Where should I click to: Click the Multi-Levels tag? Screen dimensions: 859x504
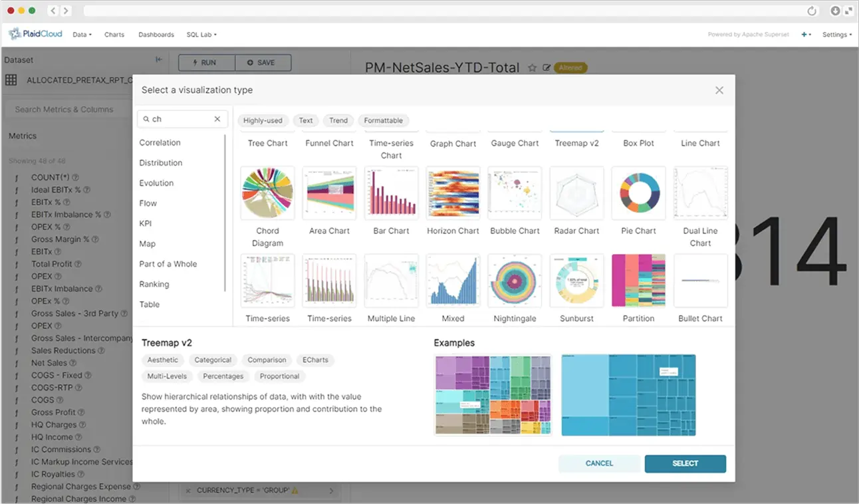click(167, 376)
